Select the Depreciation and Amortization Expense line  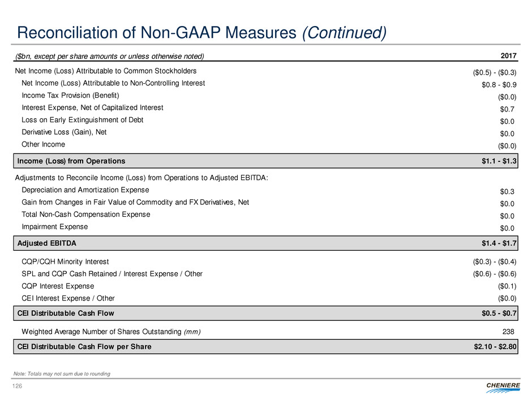[85, 190]
